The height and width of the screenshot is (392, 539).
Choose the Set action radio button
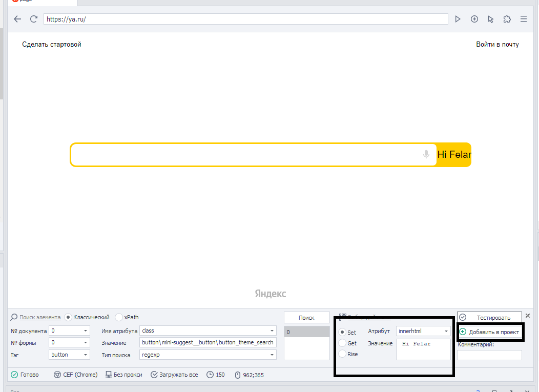point(342,332)
